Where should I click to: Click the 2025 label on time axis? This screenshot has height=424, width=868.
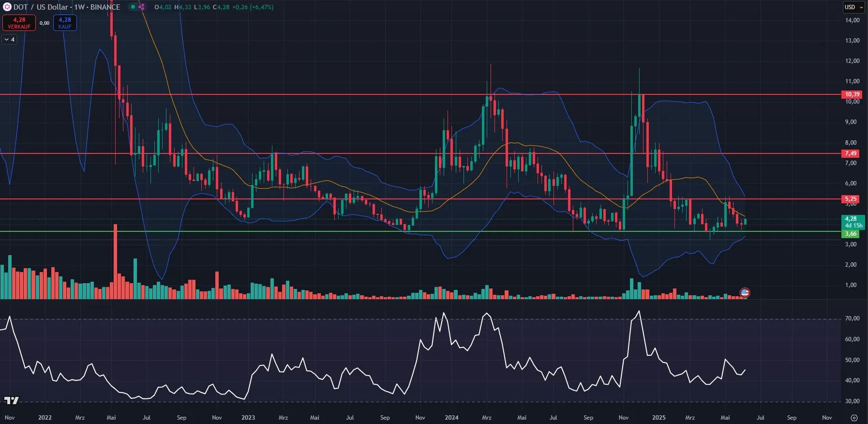pyautogui.click(x=658, y=418)
